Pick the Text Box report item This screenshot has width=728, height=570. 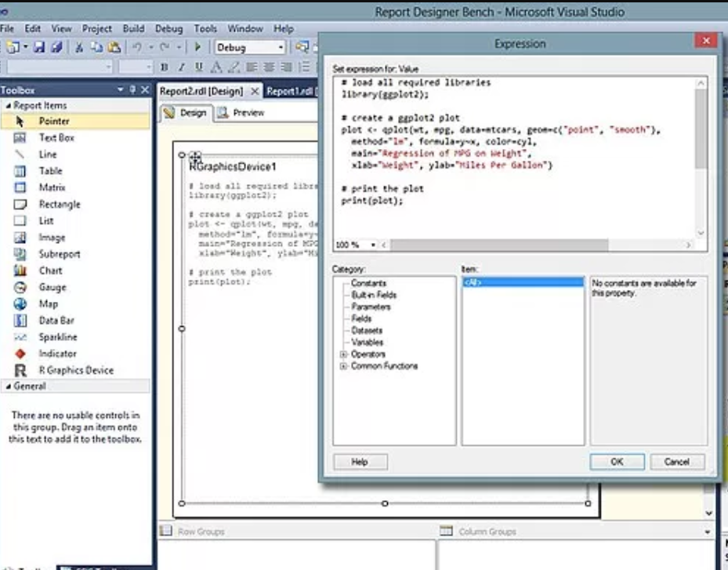(x=75, y=138)
